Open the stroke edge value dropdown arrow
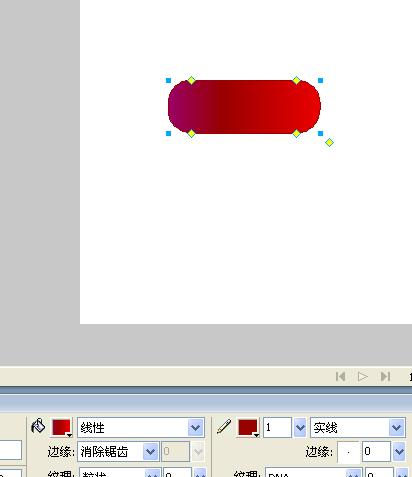412x477 pixels. [x=399, y=452]
